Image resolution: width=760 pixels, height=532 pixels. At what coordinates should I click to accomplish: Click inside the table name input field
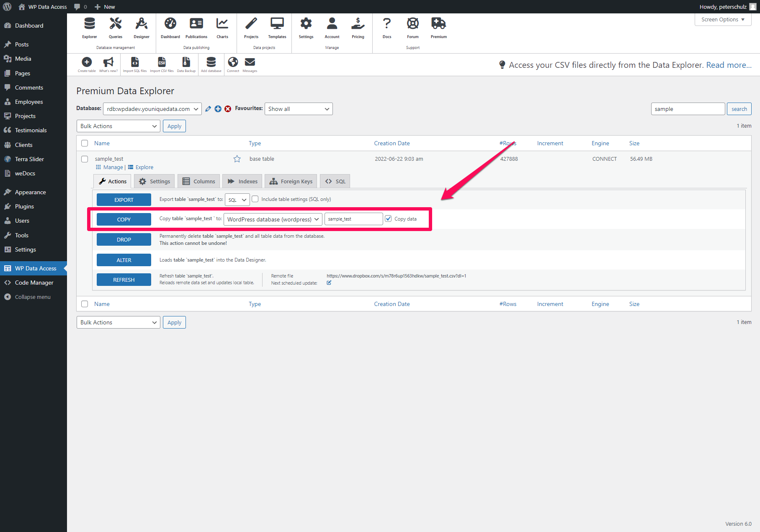click(x=353, y=218)
